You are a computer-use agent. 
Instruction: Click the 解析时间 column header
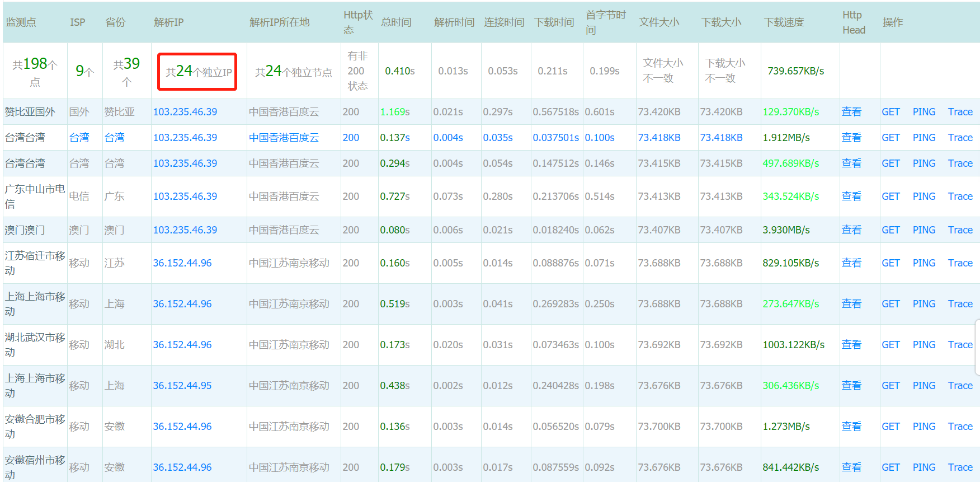coord(454,22)
